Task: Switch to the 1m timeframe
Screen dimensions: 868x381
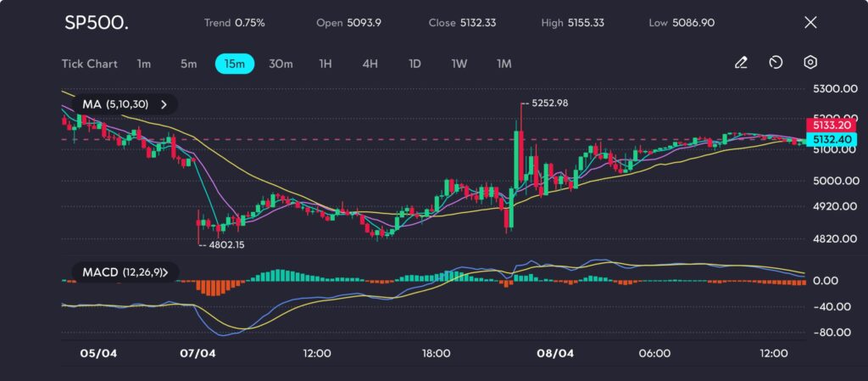Action: click(144, 64)
